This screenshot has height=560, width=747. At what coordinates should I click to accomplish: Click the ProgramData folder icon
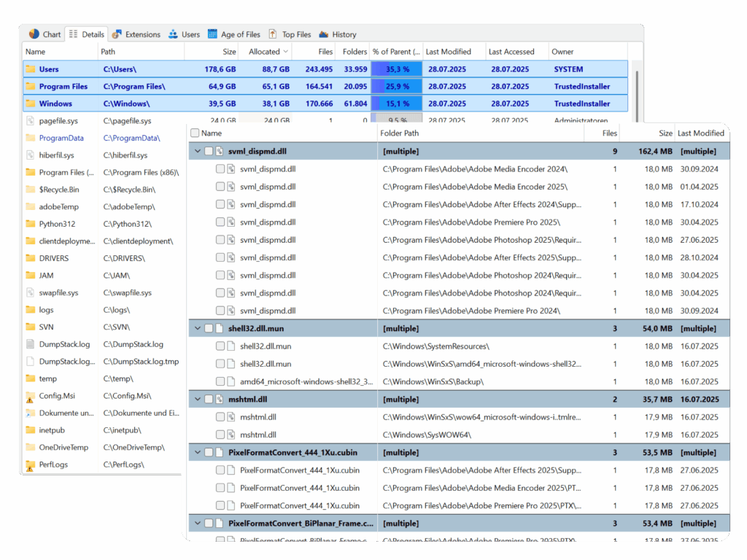31,138
